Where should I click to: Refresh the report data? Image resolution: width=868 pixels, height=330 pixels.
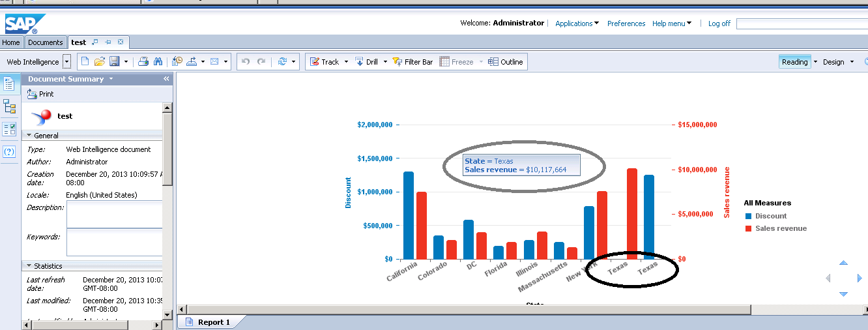pos(282,62)
